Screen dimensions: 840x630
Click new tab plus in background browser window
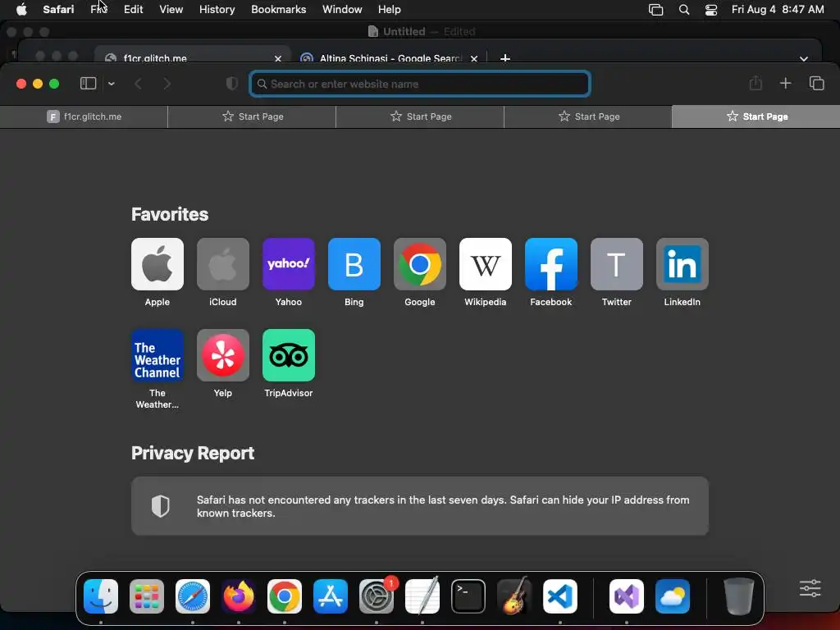click(504, 58)
